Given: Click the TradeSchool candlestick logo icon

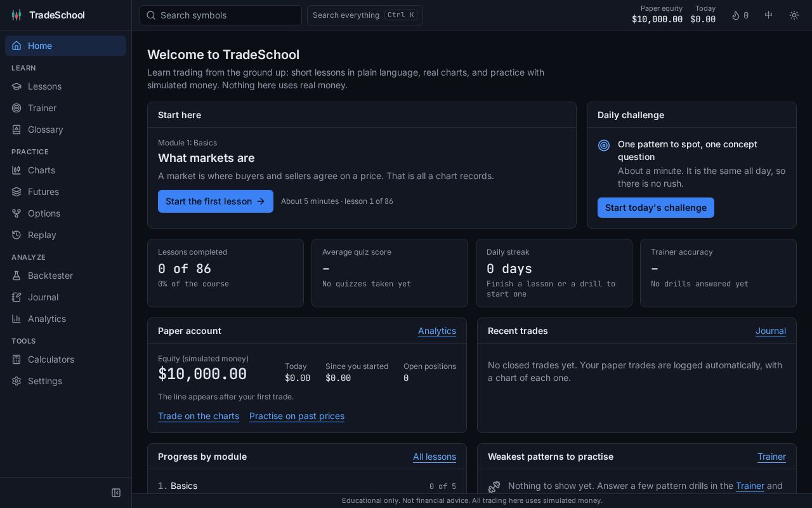Looking at the screenshot, I should (x=16, y=15).
